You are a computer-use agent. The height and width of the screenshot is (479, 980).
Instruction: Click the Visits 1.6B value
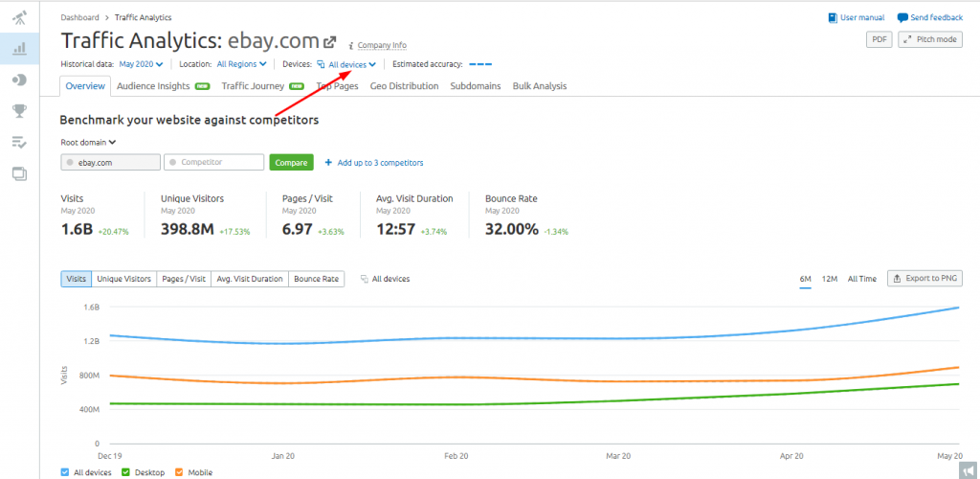coord(77,230)
